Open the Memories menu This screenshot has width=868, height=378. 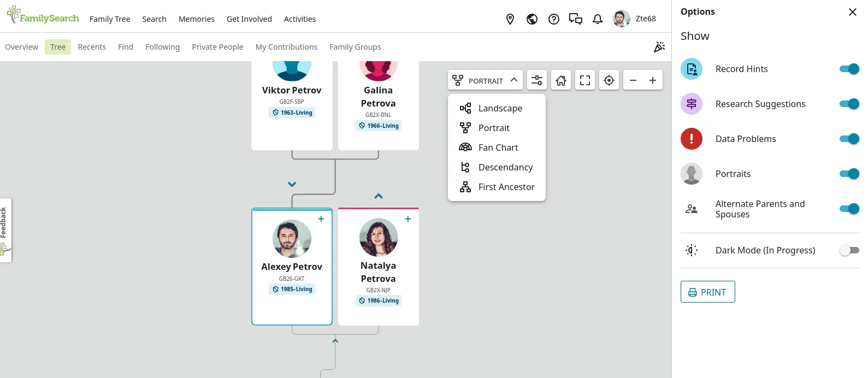click(197, 19)
